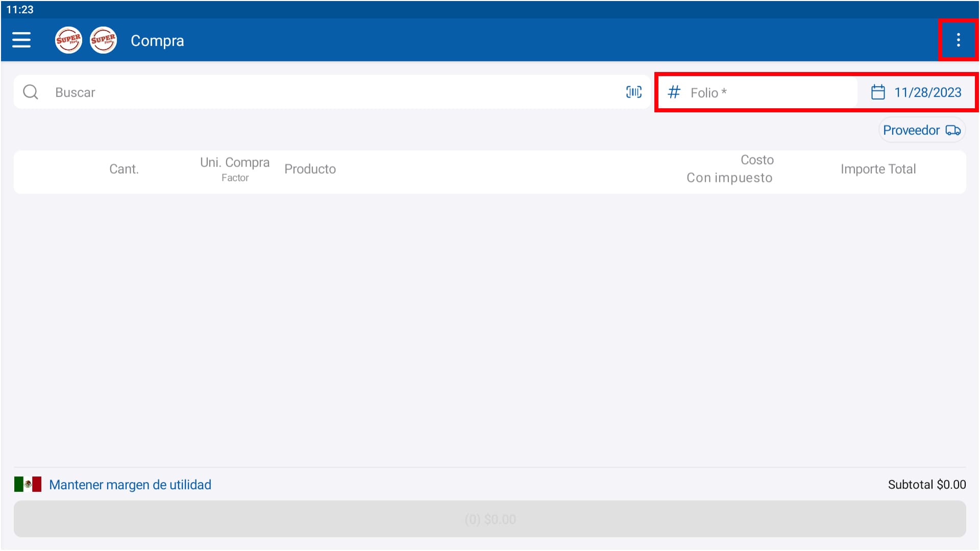980x551 pixels.
Task: Click the Uni. Compra column header
Action: (x=235, y=162)
